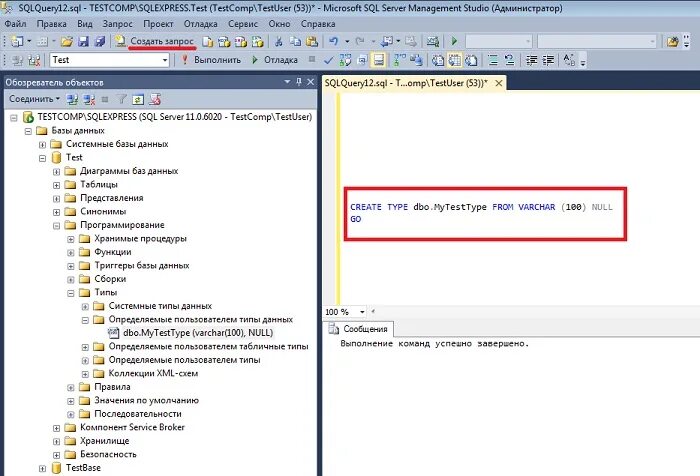Open the Запрос menu

point(117,24)
